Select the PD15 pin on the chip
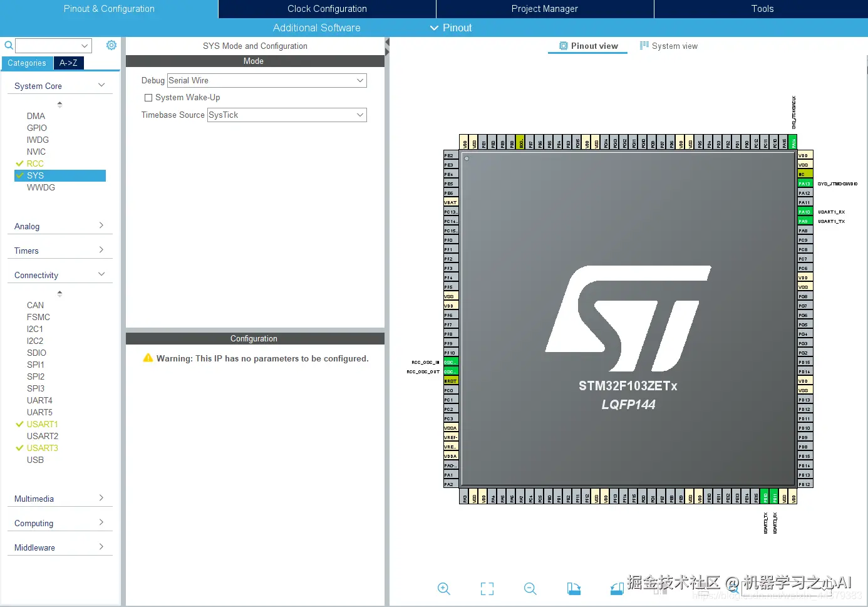 (805, 362)
